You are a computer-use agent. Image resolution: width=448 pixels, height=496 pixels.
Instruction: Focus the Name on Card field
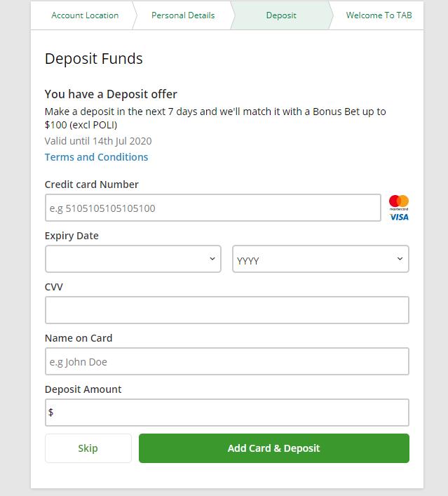tap(226, 361)
